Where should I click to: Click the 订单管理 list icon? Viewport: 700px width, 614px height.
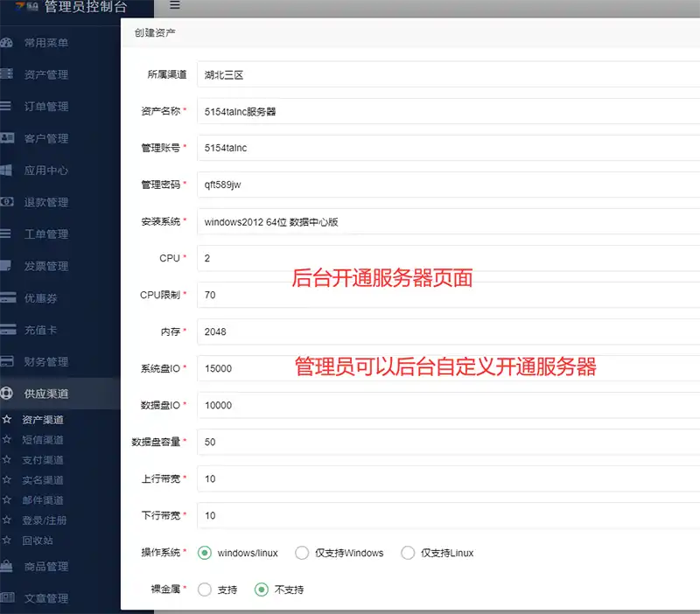[5, 106]
